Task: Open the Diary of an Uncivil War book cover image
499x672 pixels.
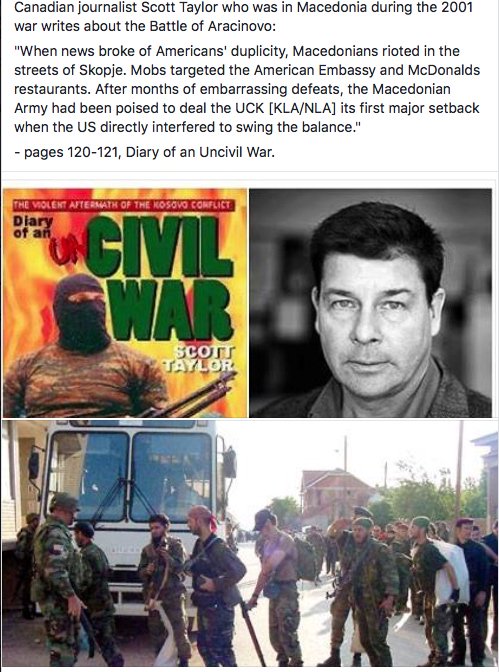Action: pos(125,303)
